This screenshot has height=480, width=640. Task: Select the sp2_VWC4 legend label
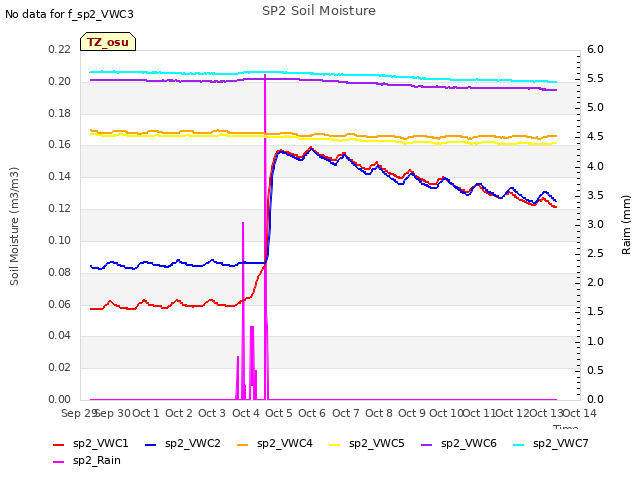pos(284,444)
